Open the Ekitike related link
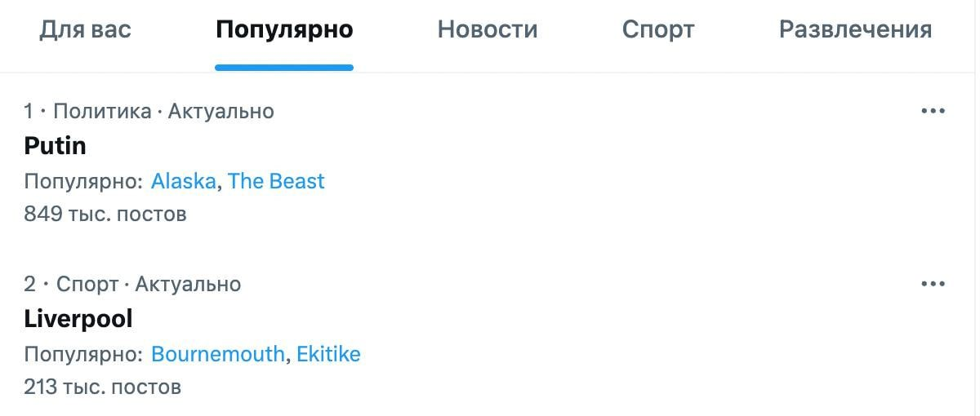980x416 pixels. (x=328, y=354)
